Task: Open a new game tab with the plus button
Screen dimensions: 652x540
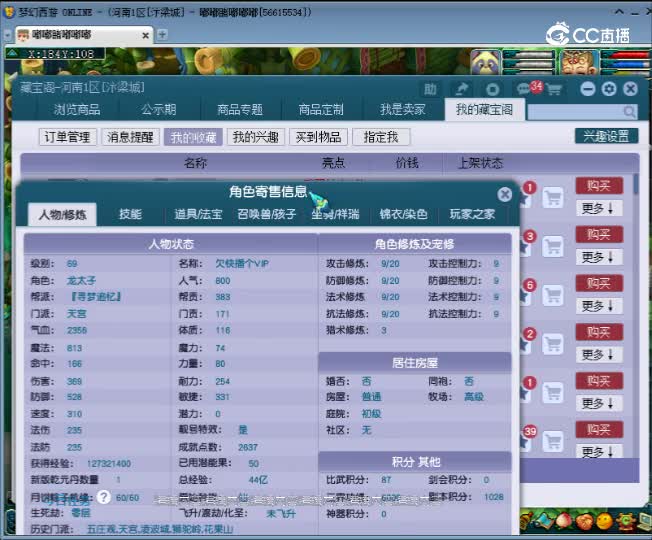Action: click(x=162, y=35)
